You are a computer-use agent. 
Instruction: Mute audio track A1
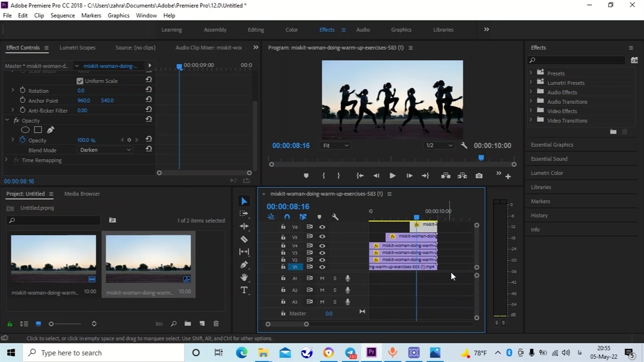[322, 278]
